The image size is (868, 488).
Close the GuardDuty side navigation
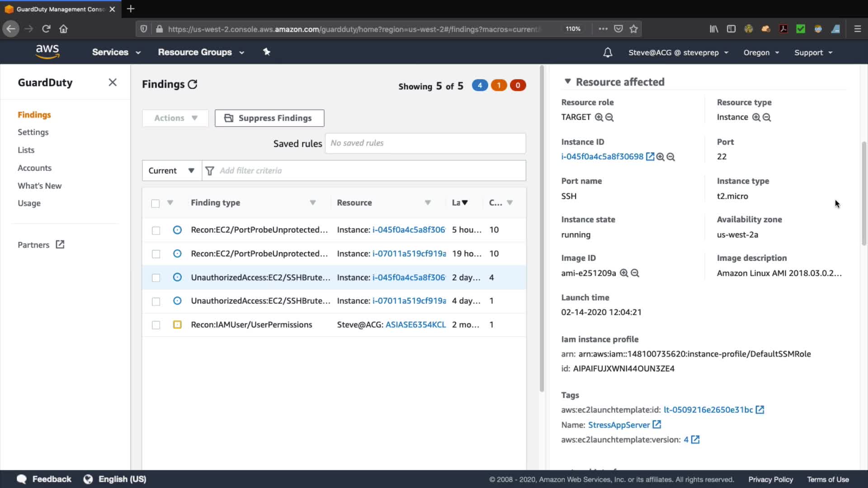click(113, 82)
